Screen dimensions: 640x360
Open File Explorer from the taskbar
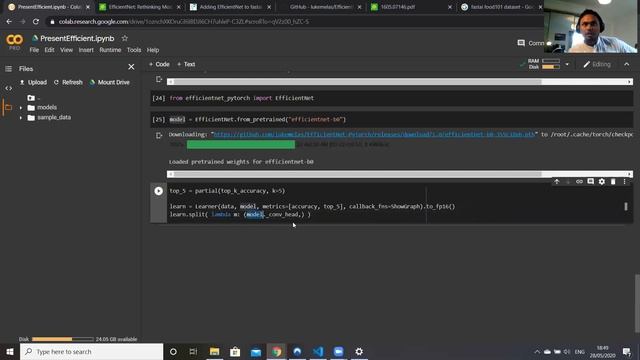[214, 351]
